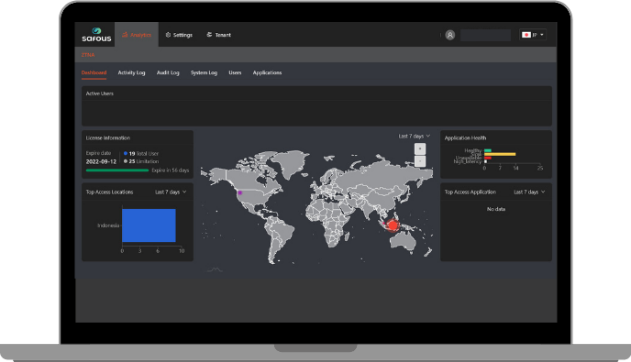Click the red bar in Application Health
The height and width of the screenshot is (362, 631).
[x=488, y=158]
